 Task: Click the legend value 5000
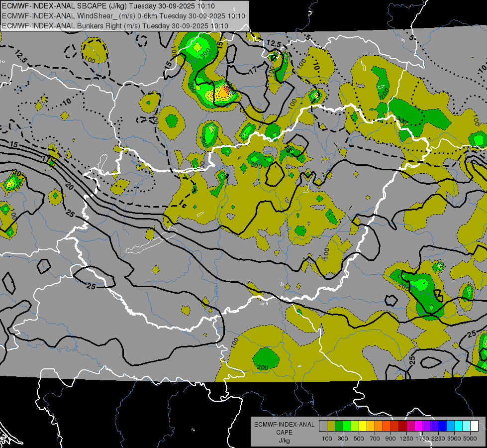(x=470, y=439)
